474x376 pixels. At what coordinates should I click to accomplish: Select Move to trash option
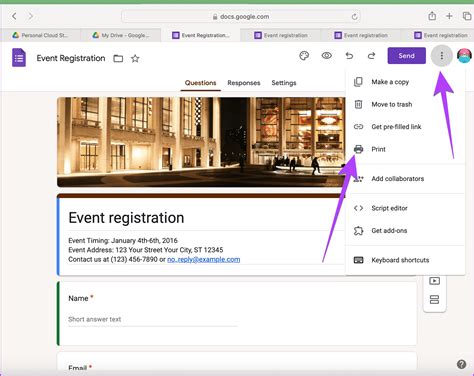[405, 104]
